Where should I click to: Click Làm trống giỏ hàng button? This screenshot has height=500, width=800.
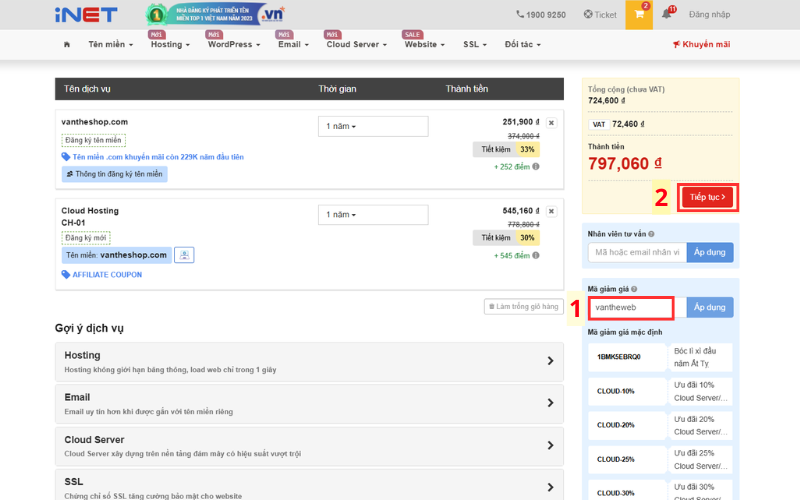[523, 307]
